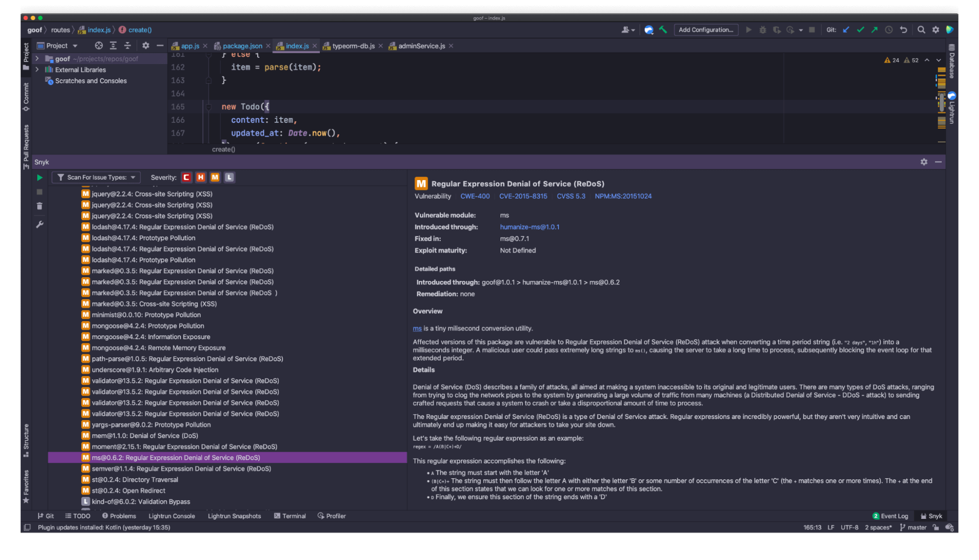Open the Scan For Issue Types dropdown
Viewport: 979px width, 560px height.
coord(96,177)
